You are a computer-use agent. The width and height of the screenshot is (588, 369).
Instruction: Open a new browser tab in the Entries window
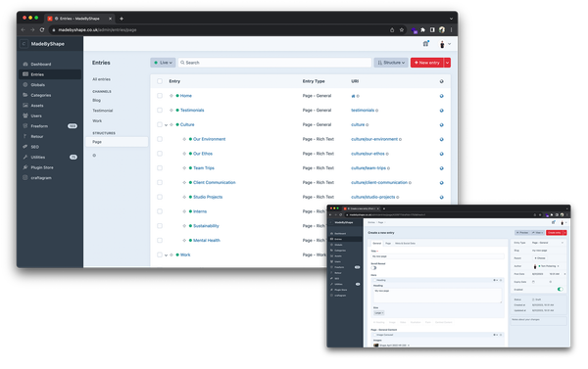122,19
